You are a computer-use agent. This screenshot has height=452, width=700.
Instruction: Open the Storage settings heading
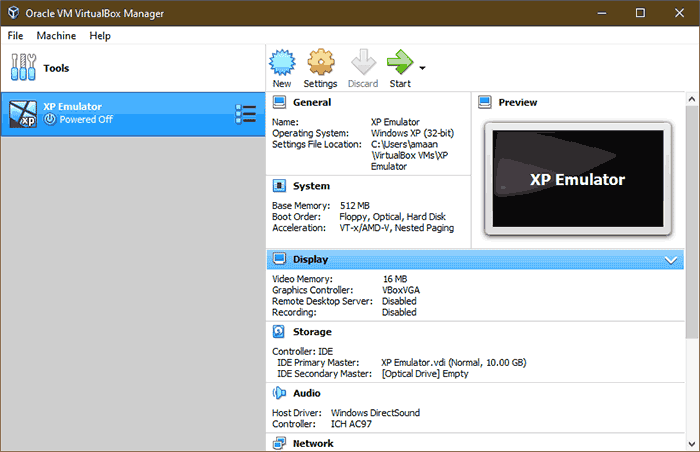pos(312,332)
